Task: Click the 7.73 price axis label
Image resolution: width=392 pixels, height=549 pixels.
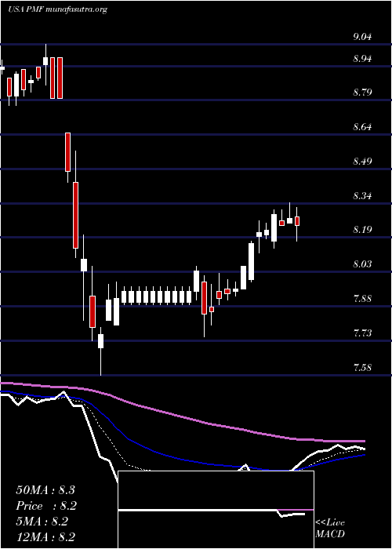Action: click(362, 333)
